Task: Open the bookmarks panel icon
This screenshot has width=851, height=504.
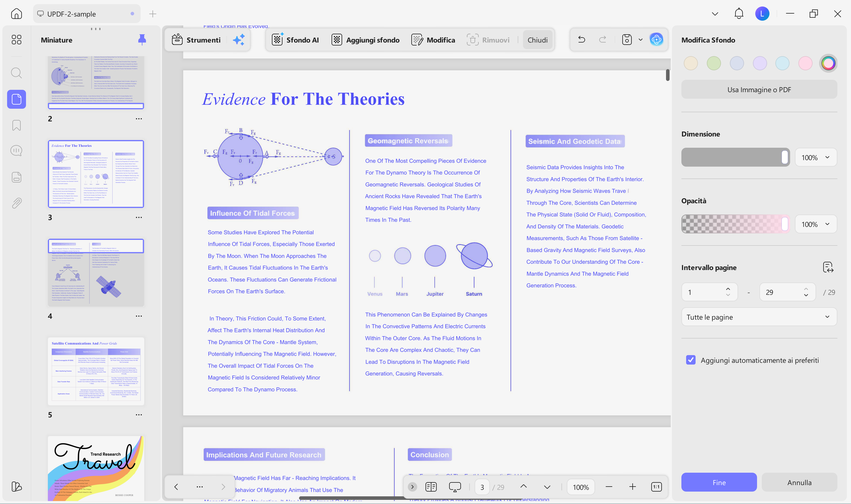Action: (x=16, y=125)
